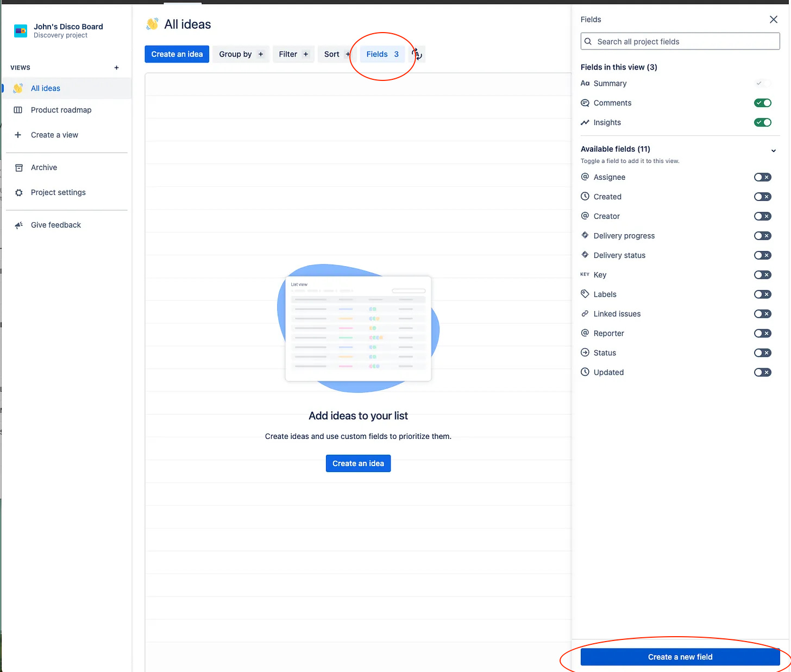
Task: Click the Delivery status diamond icon
Action: pos(585,255)
